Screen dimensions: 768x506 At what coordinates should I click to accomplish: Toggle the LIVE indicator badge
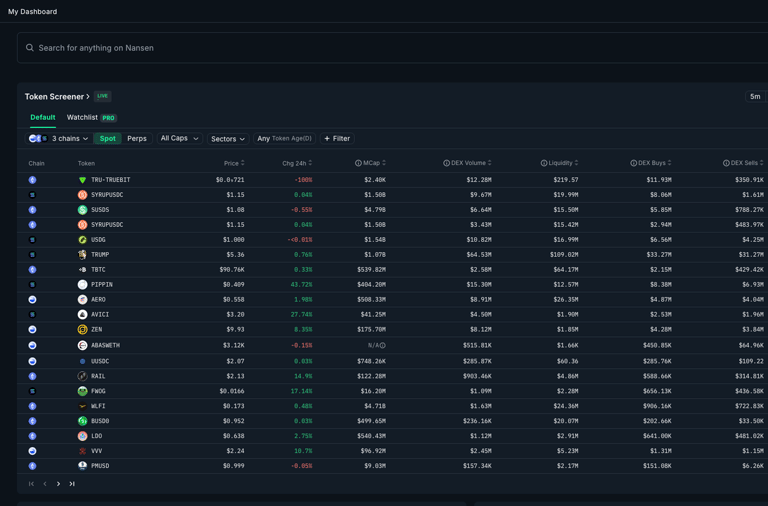(x=102, y=96)
